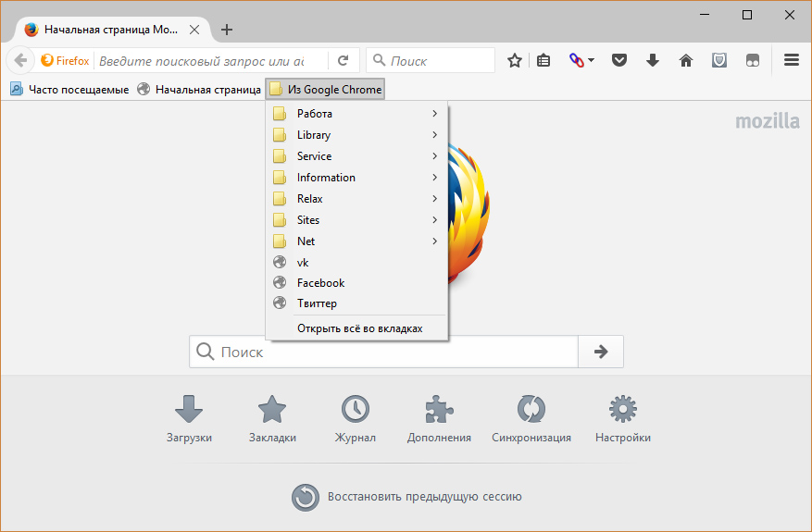Viewport: 812px width, 532px height.
Task: Click the bookmark star icon in toolbar
Action: (x=514, y=60)
